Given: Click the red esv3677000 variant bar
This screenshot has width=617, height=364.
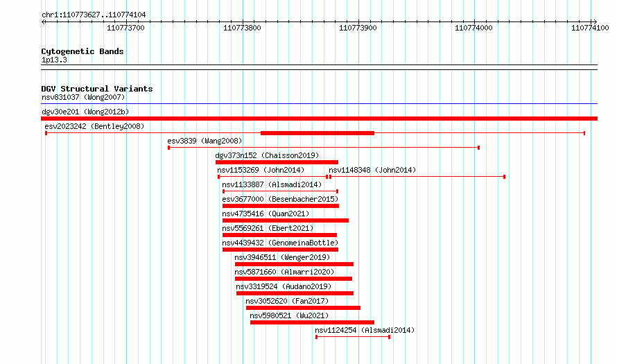Looking at the screenshot, I should pos(281,206).
